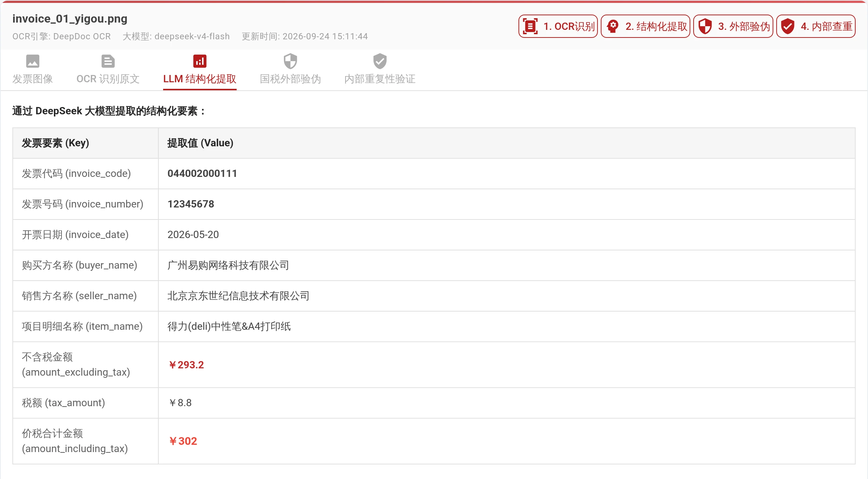
Task: Click item name 得力(deli)中性笔&A4打印纸
Action: (229, 326)
